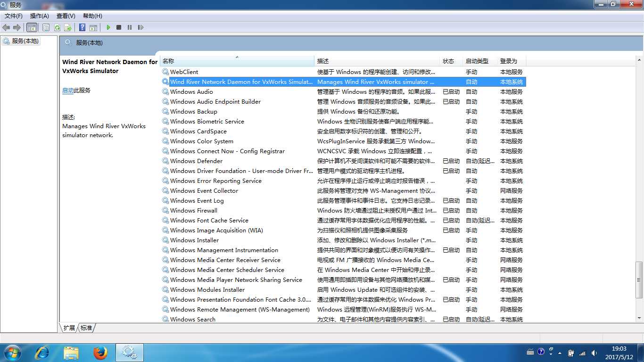Select the WebClient service row
The image size is (644, 362).
point(343,72)
